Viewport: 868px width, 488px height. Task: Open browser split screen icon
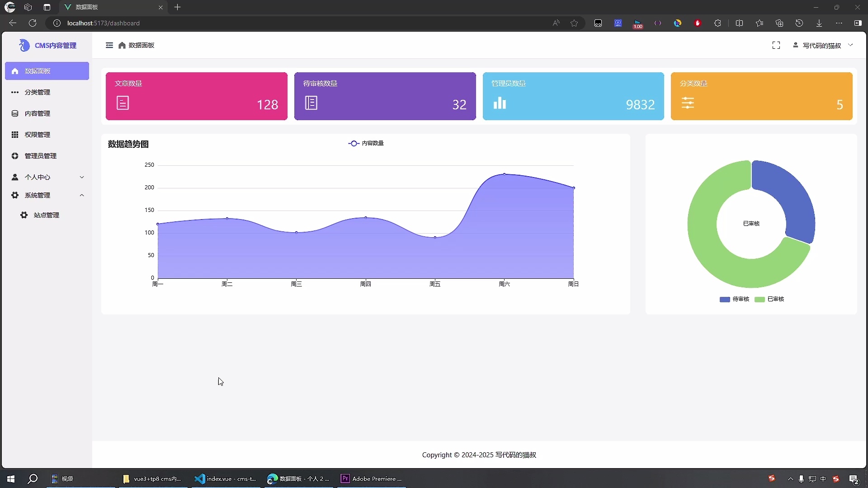(740, 23)
